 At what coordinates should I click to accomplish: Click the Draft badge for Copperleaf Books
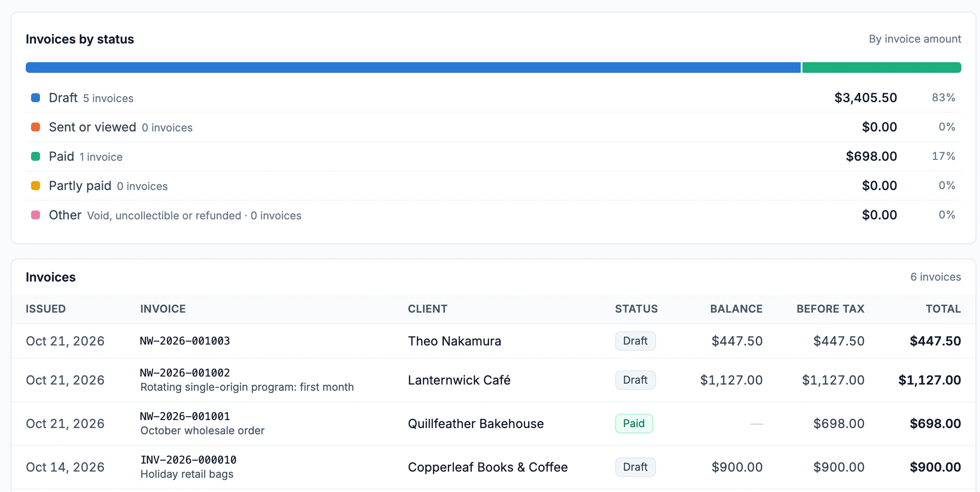click(635, 467)
